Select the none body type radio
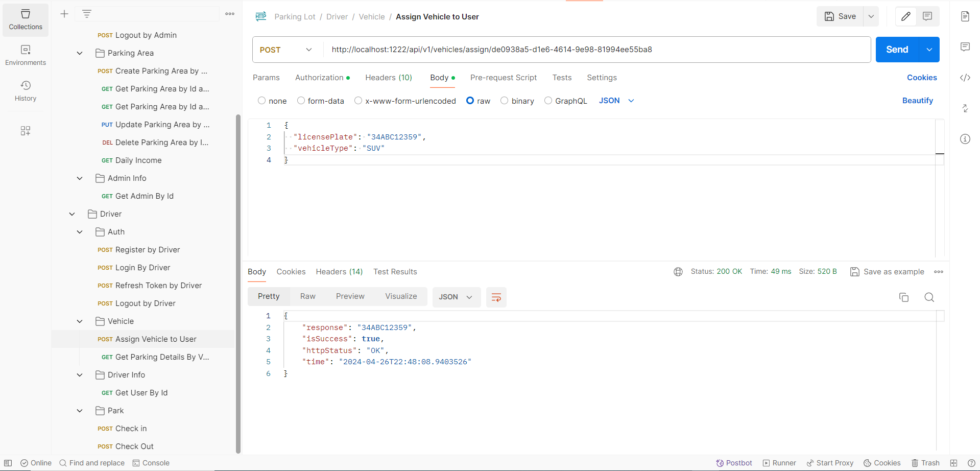Screen dimensions: 980x471 [x=262, y=101]
